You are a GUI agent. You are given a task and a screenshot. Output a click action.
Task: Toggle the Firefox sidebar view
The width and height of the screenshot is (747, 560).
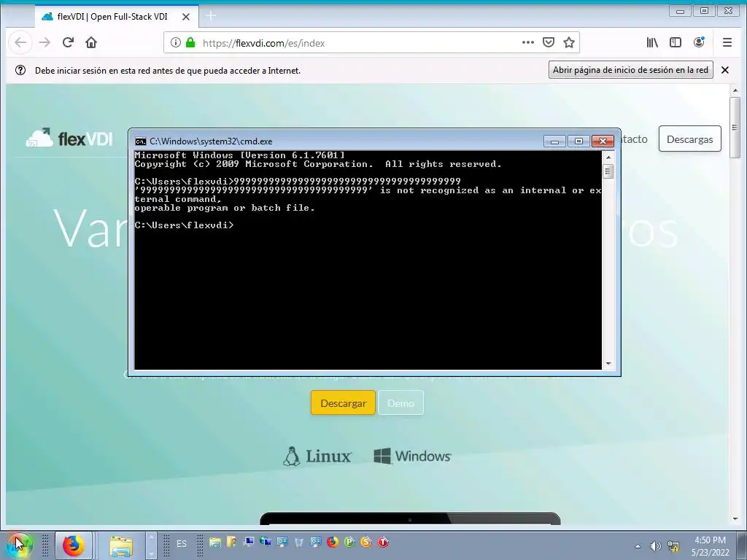[x=676, y=42]
